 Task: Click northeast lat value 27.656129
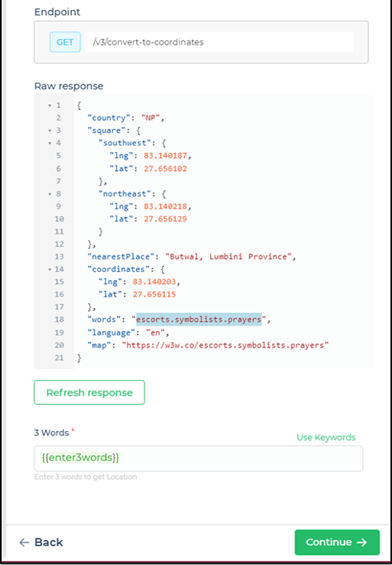[165, 219]
